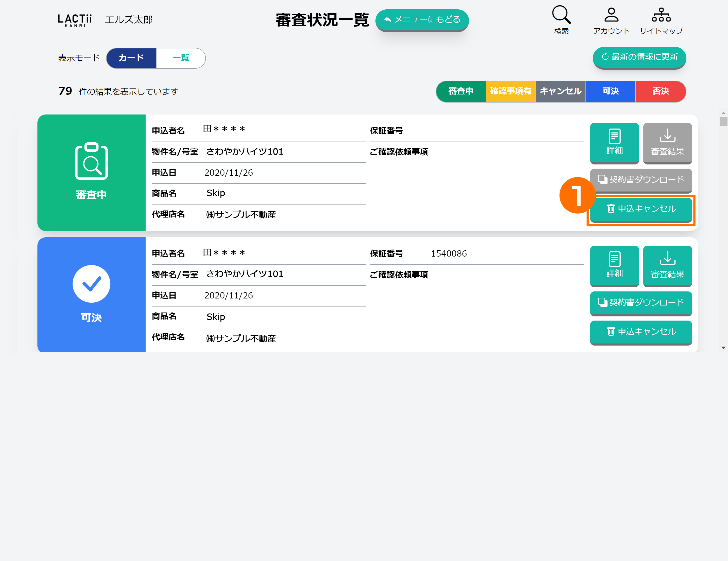Image resolution: width=728 pixels, height=561 pixels.
Task: Click 契約書ダウンロード on the 可決 card
Action: (x=640, y=303)
